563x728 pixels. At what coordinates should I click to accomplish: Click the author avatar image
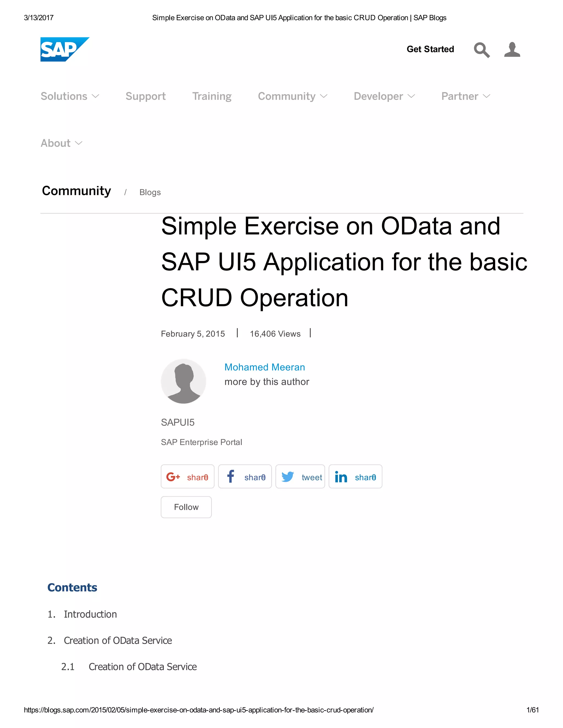(x=183, y=381)
